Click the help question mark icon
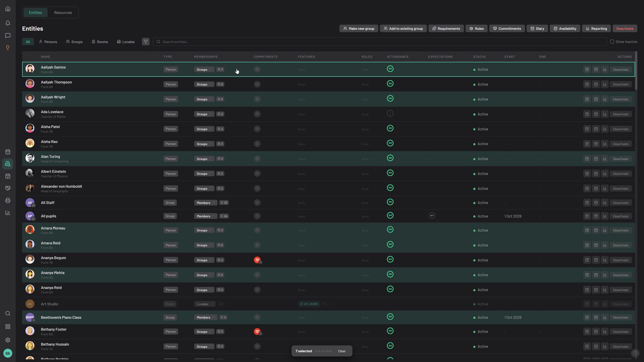This screenshot has width=644, height=362. pos(635,353)
